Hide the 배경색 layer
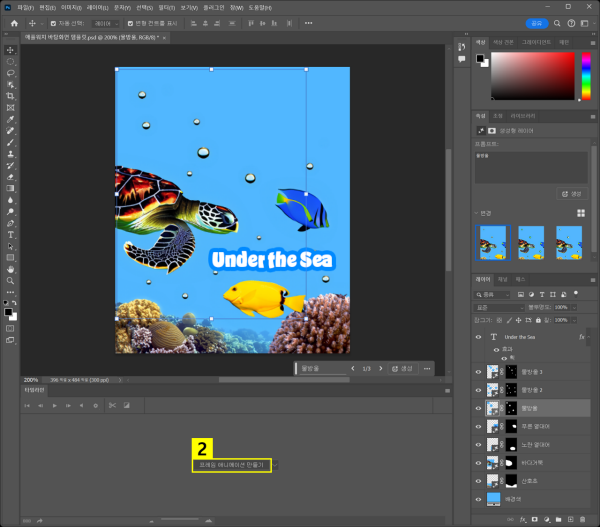The width and height of the screenshot is (600, 527). click(478, 497)
